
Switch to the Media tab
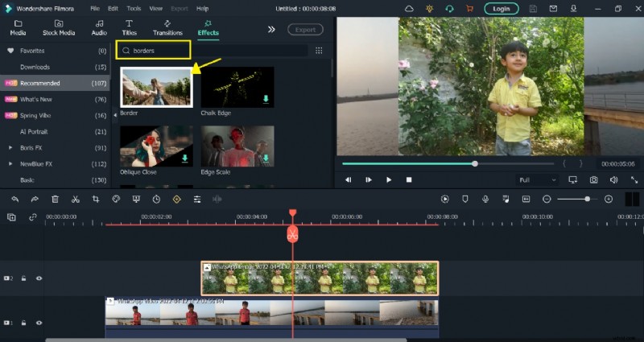(18, 28)
